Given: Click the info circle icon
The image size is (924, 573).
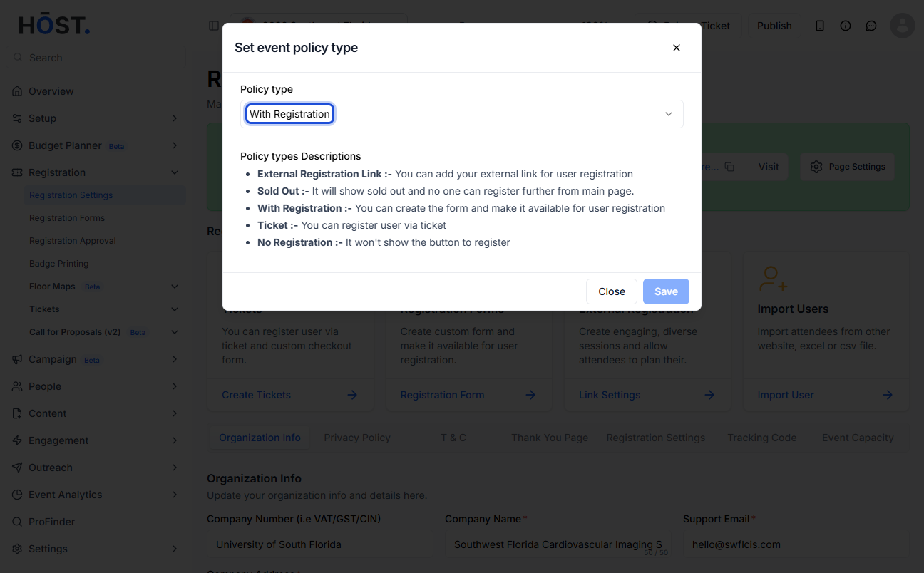Looking at the screenshot, I should (846, 26).
